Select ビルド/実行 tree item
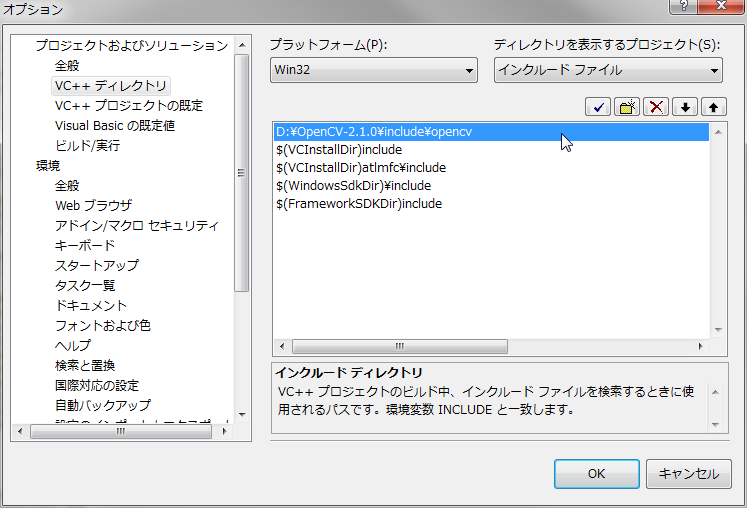The image size is (747, 508). point(87,145)
